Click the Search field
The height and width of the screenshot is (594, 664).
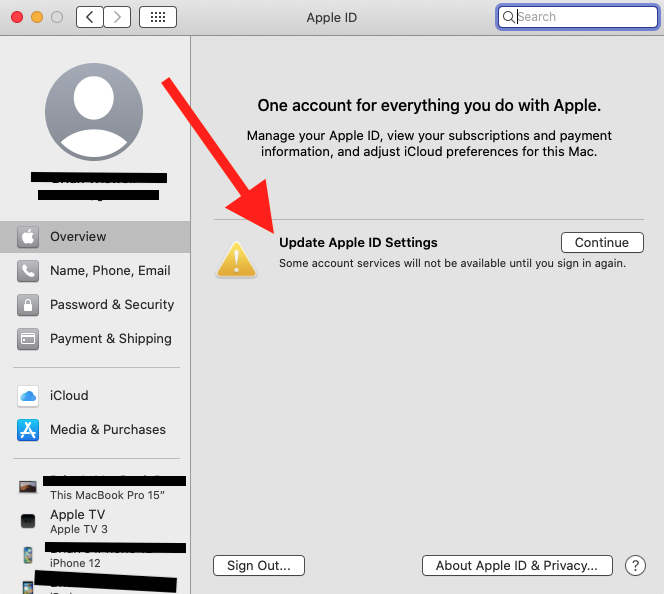(x=578, y=17)
